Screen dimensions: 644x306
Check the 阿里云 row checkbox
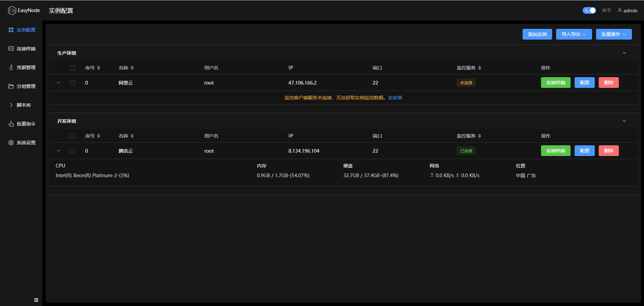point(72,83)
